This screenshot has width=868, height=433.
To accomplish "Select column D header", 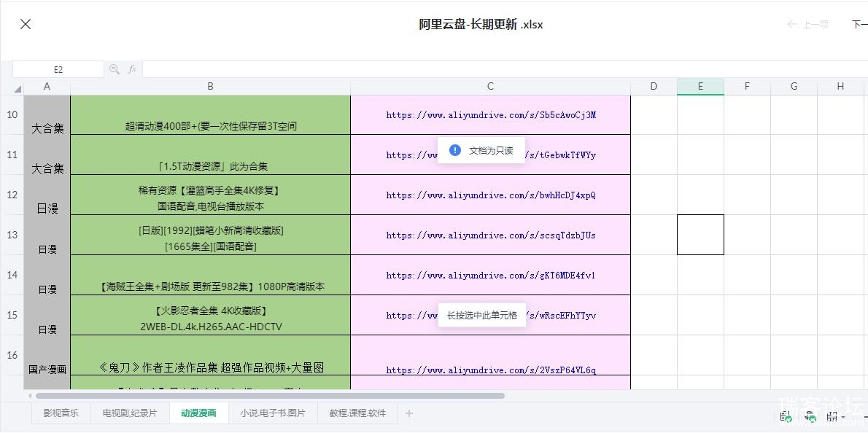I will (x=654, y=86).
